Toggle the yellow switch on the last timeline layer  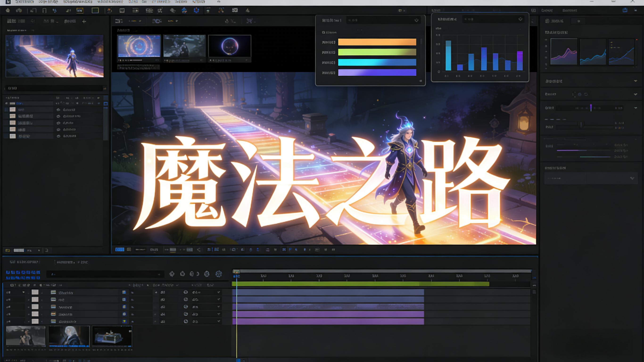(124, 321)
